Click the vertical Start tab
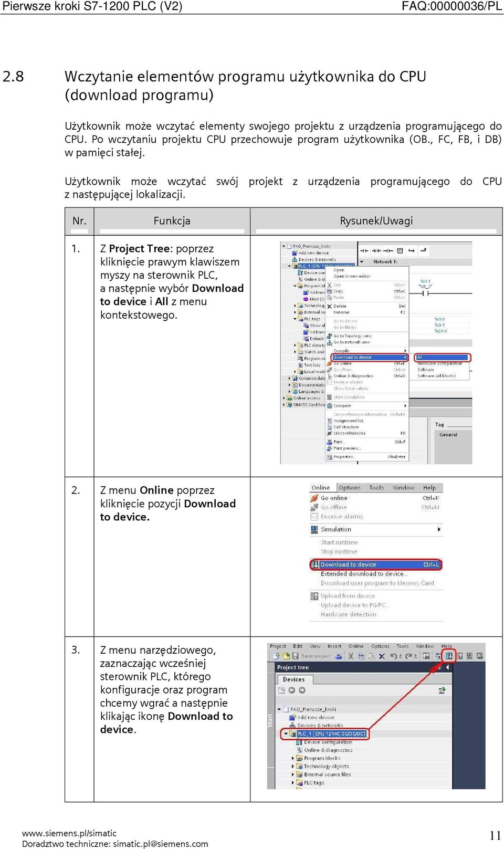The width and height of the screenshot is (504, 849). pyautogui.click(x=270, y=720)
